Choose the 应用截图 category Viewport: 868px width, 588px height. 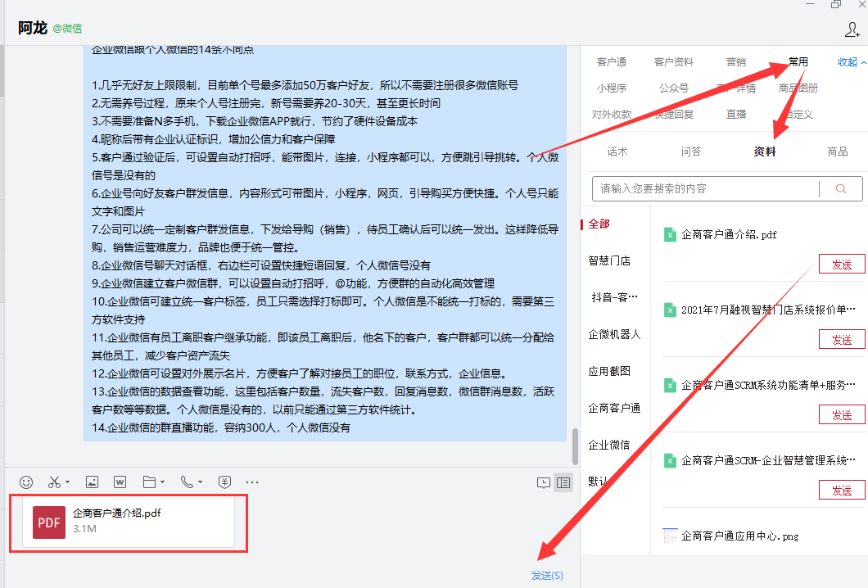[x=609, y=372]
